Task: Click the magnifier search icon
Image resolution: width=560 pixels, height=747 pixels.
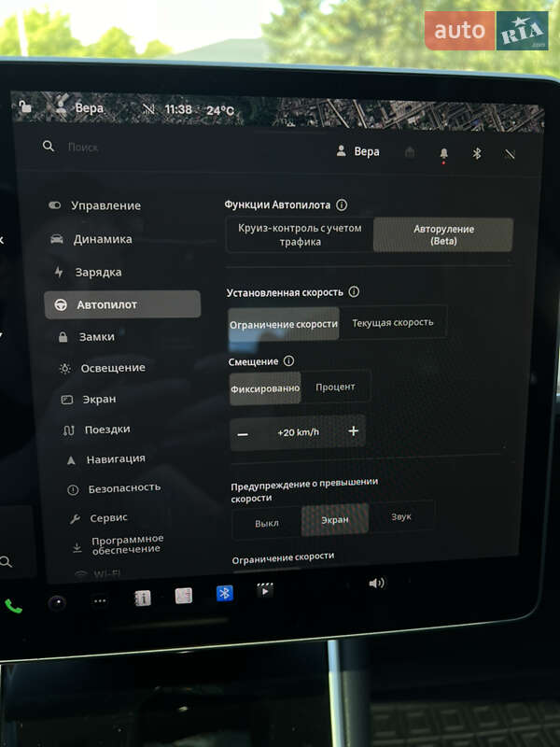Action: pos(49,146)
